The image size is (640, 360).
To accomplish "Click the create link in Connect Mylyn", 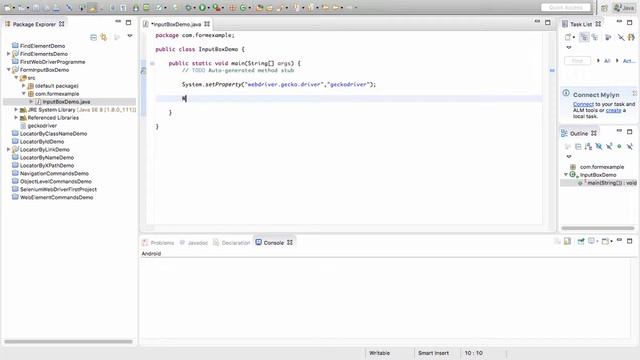I will coord(613,110).
